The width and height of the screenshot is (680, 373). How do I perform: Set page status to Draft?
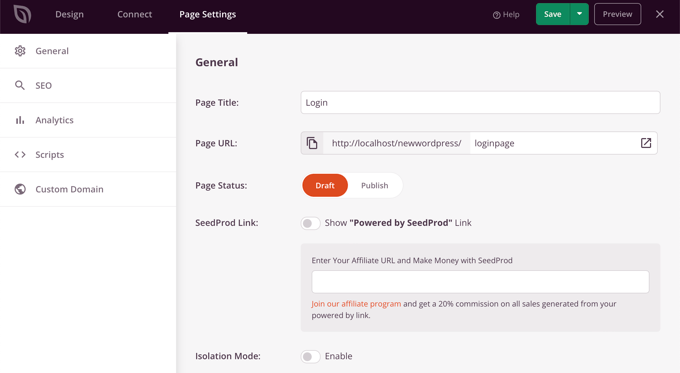tap(325, 186)
